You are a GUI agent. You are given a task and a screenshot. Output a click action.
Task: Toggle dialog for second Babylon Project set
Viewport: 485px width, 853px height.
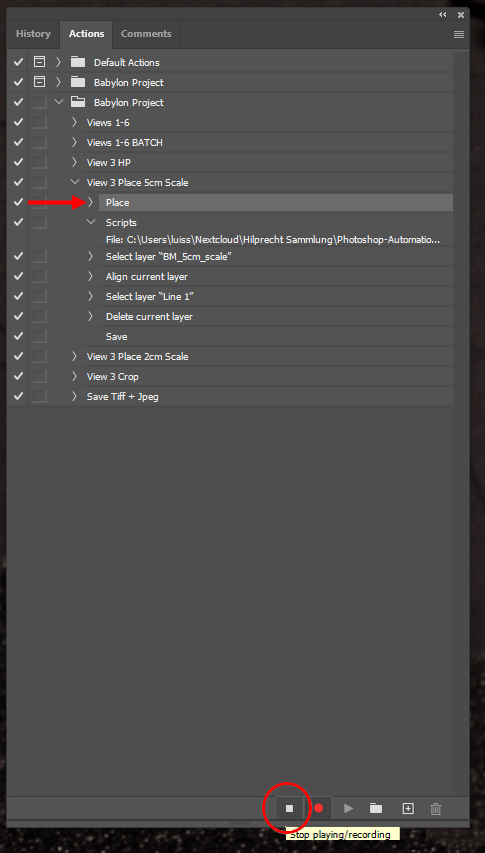tap(39, 102)
